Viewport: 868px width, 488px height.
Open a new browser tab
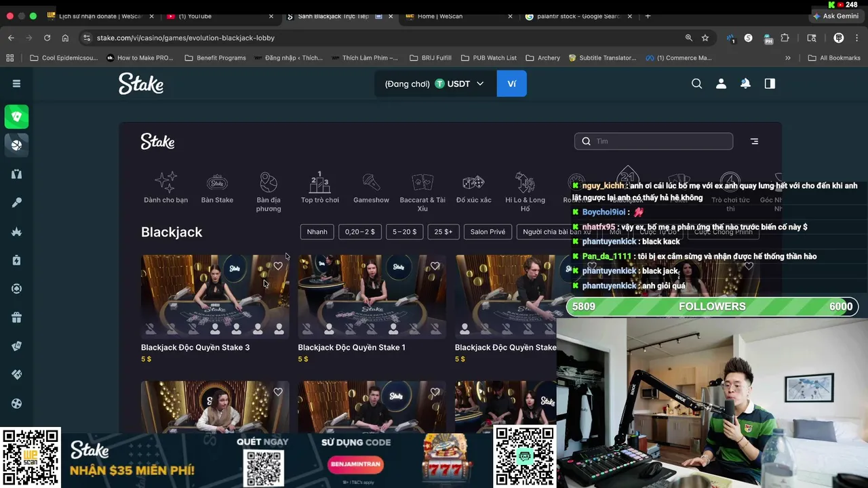pos(648,16)
